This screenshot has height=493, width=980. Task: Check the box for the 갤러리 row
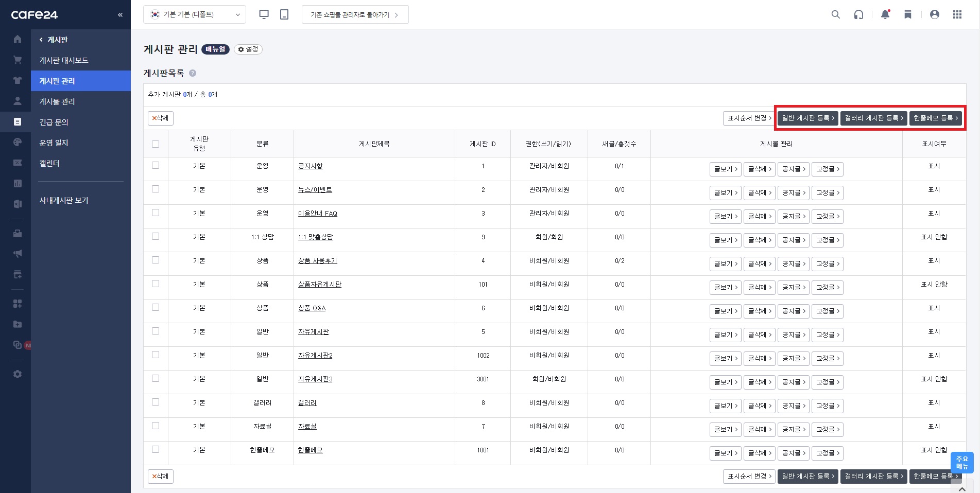coord(156,402)
